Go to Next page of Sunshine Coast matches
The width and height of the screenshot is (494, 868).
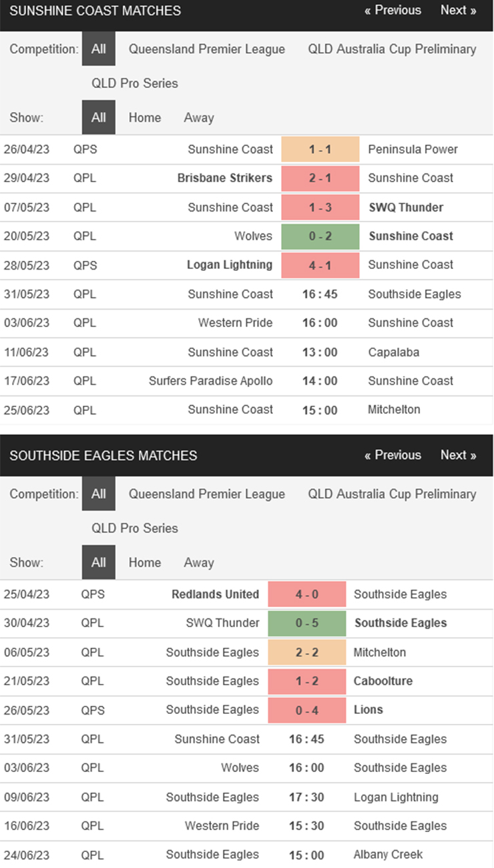click(458, 10)
